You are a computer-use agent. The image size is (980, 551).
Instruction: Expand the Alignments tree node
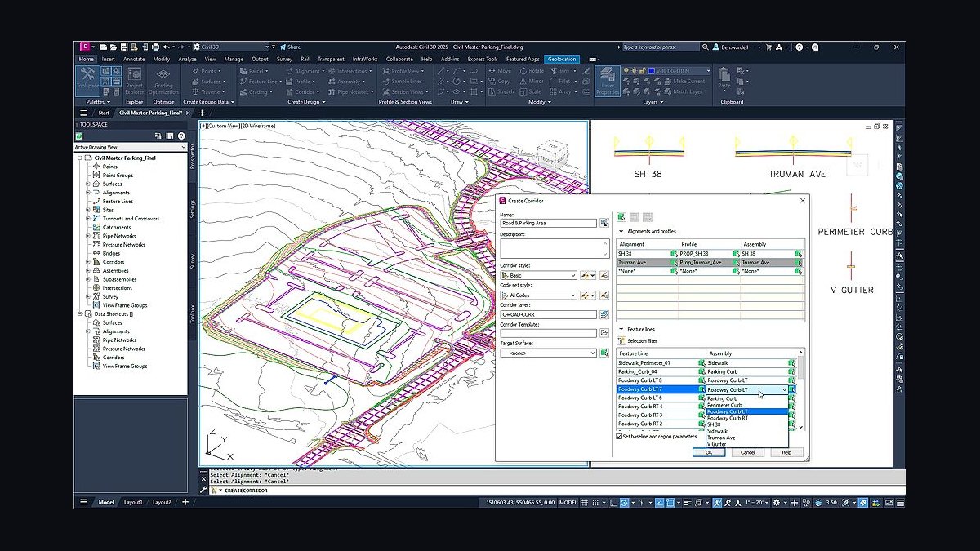pos(88,193)
